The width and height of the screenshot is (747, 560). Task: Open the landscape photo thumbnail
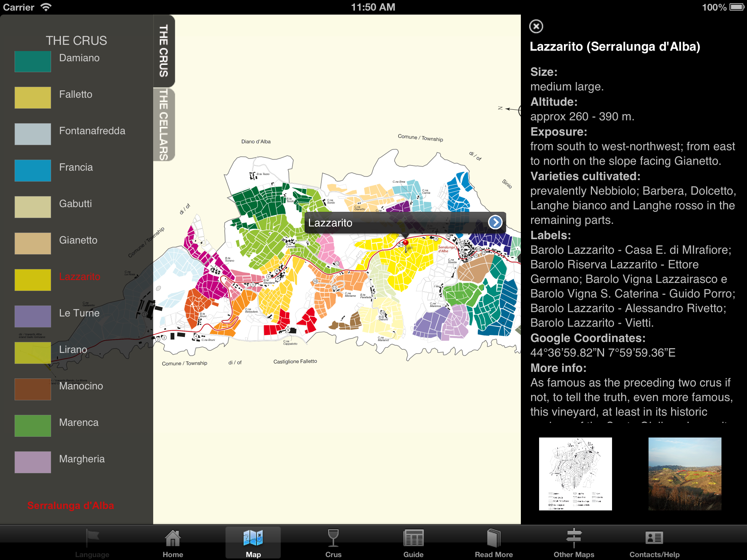click(685, 474)
